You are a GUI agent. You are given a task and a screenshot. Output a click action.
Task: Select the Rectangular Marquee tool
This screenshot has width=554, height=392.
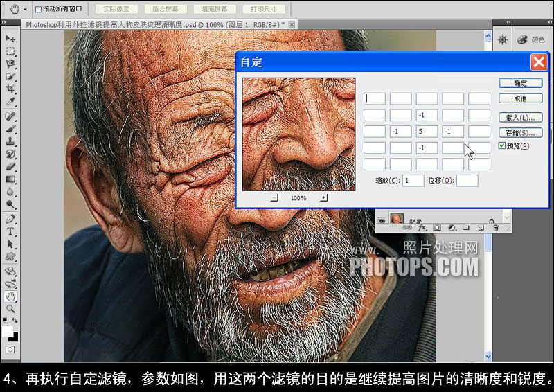click(10, 51)
